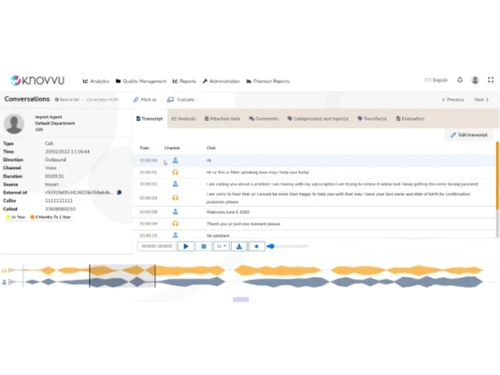Screen dimensions: 500x375
Task: Click the Knovvu logo
Action: pos(37,80)
